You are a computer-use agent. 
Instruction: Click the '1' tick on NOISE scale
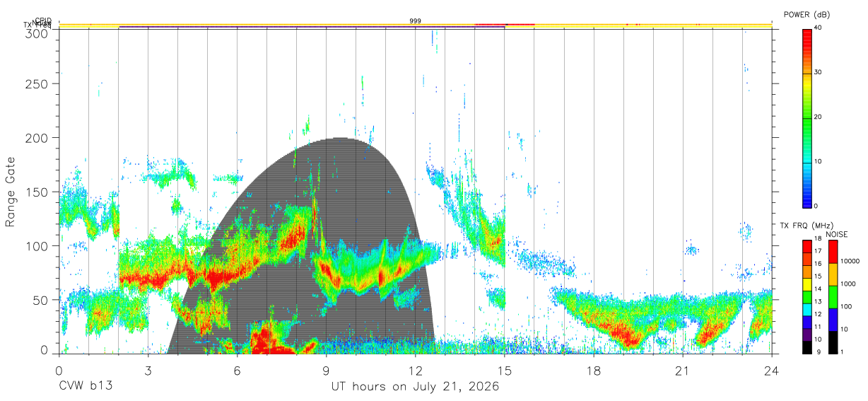pos(843,352)
